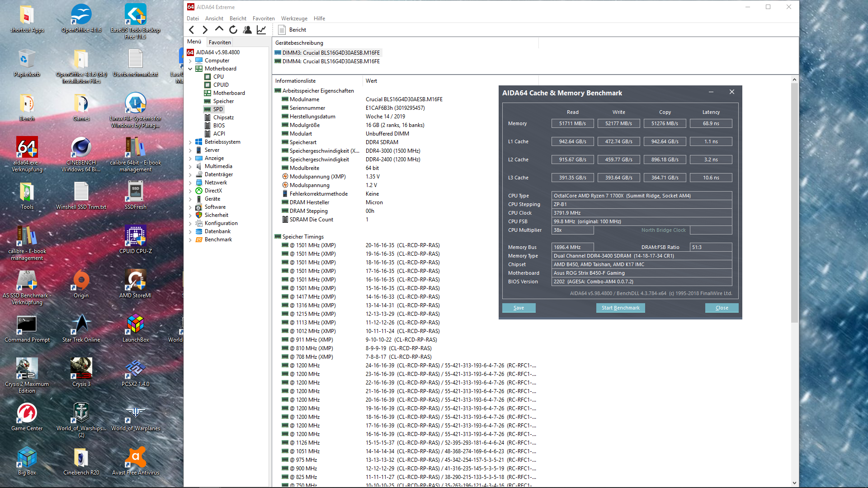
Task: Expand the Benchmark tree node
Action: [x=190, y=239]
